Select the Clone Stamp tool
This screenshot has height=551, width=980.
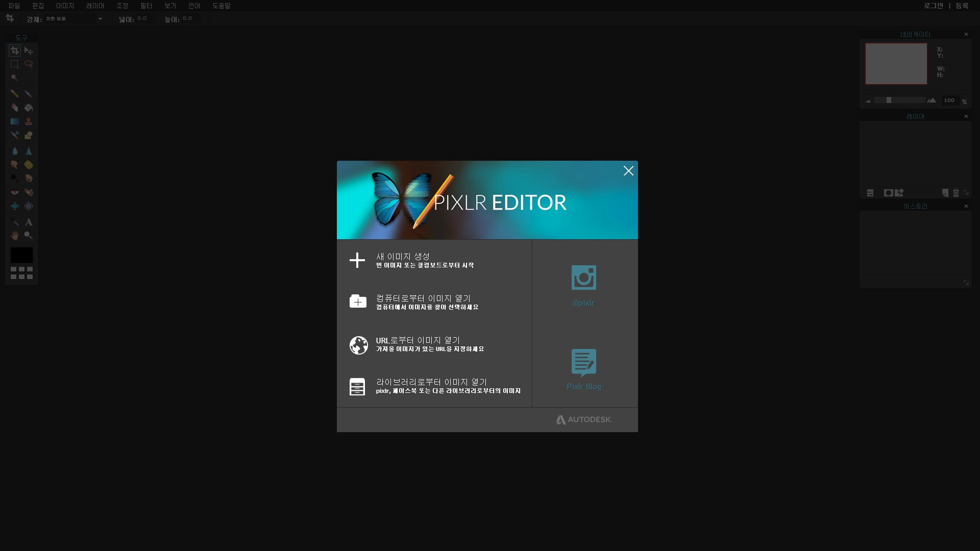29,121
